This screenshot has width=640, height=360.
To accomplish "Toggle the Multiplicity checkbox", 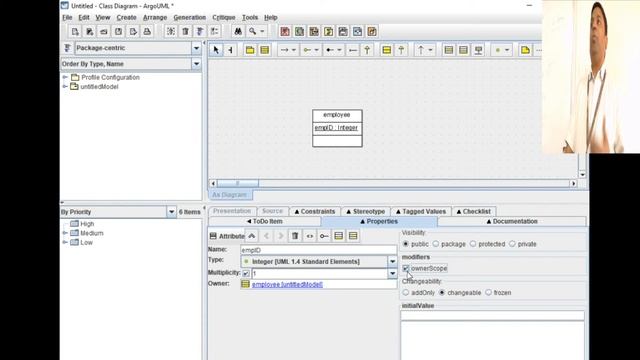I will pos(246,273).
